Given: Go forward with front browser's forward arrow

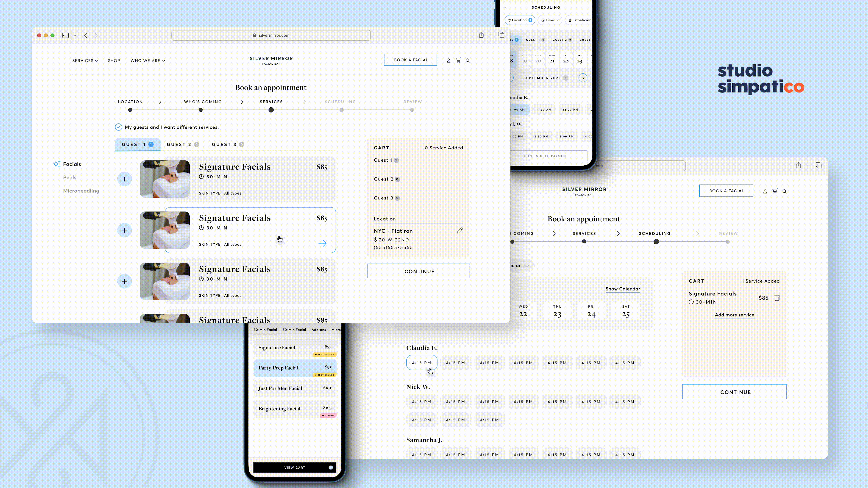Looking at the screenshot, I should (96, 35).
